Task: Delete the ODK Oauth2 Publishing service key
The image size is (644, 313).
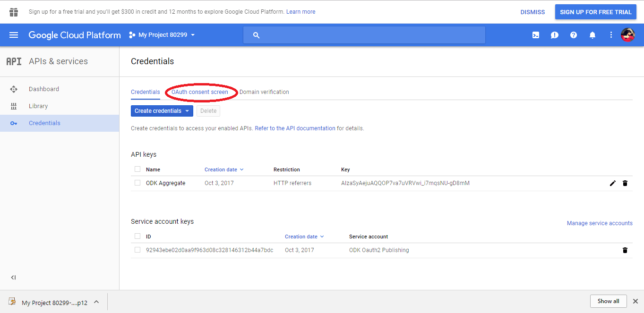Action: [625, 250]
